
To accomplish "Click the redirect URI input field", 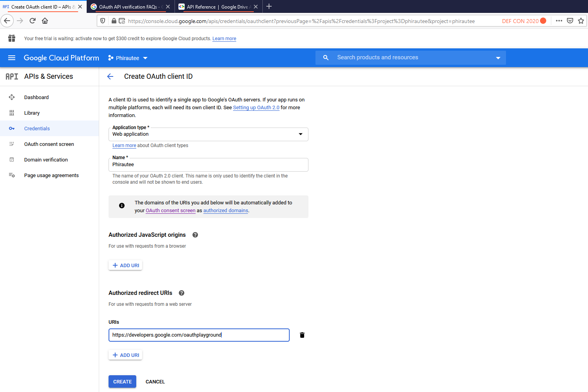I will point(199,335).
